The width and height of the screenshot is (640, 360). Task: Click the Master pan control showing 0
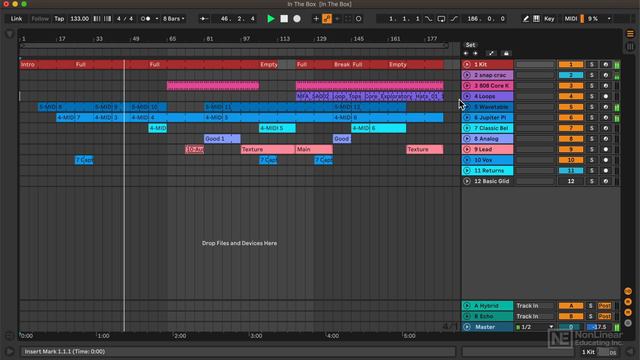pos(571,327)
